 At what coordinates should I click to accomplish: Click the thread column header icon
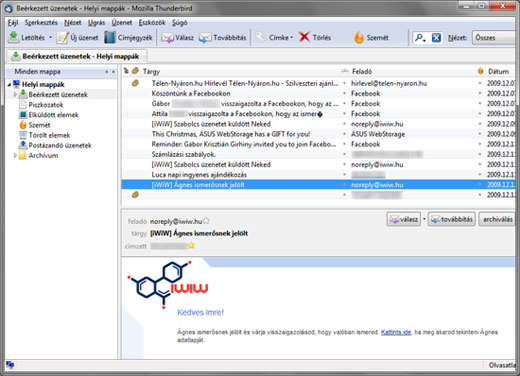point(126,71)
